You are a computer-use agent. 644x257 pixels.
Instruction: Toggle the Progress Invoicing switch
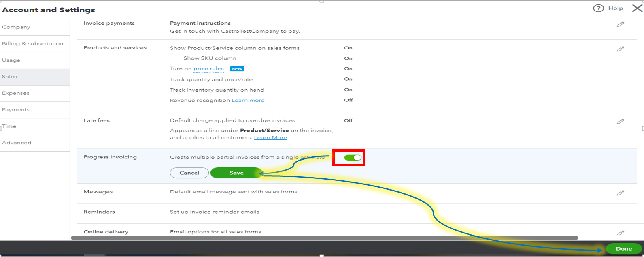tap(353, 157)
